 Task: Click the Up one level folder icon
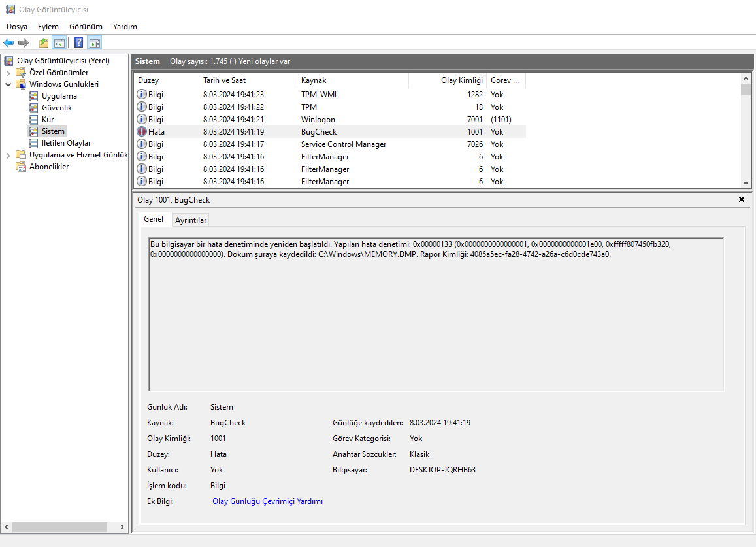(x=43, y=43)
